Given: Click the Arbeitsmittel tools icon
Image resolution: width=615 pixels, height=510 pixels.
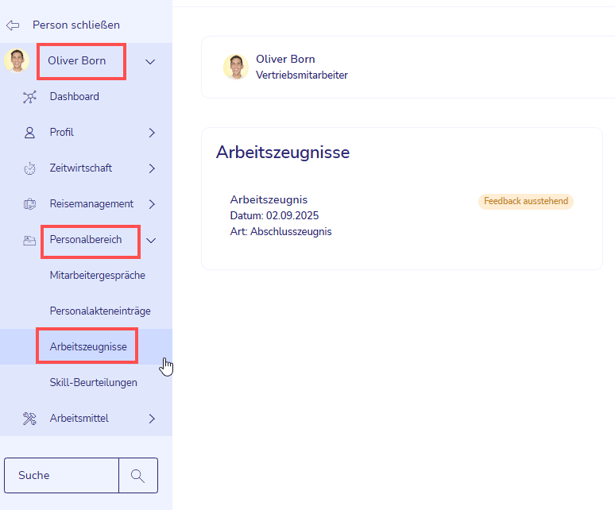Looking at the screenshot, I should click(x=30, y=418).
